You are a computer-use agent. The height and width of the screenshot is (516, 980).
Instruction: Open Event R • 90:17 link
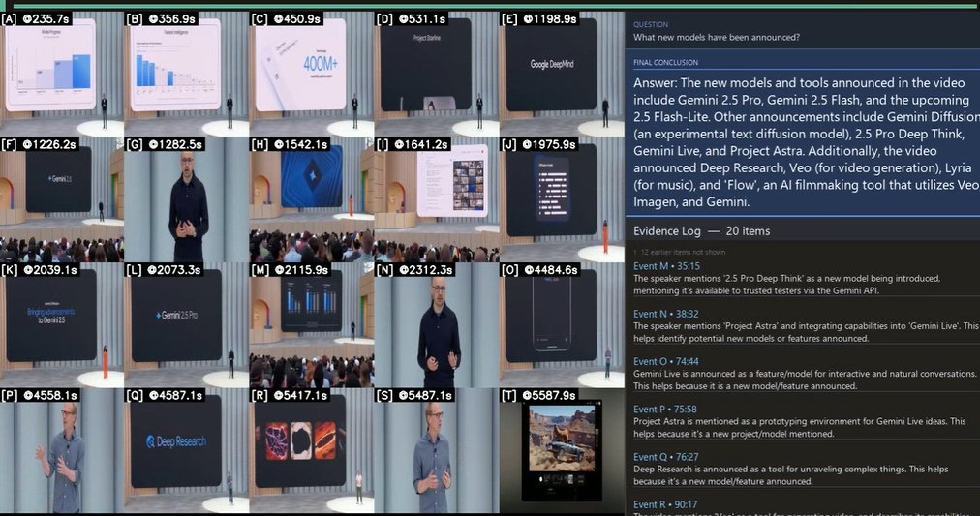pos(665,504)
